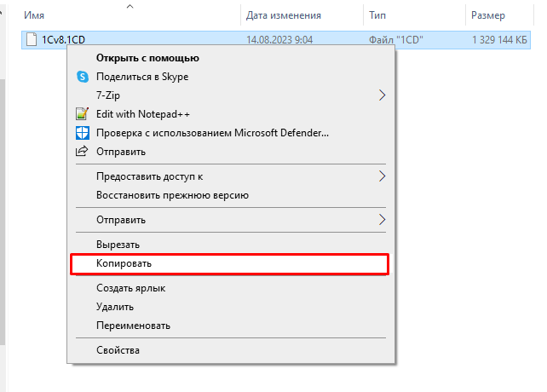
Task: Click the Тип column header
Action: tap(378, 15)
